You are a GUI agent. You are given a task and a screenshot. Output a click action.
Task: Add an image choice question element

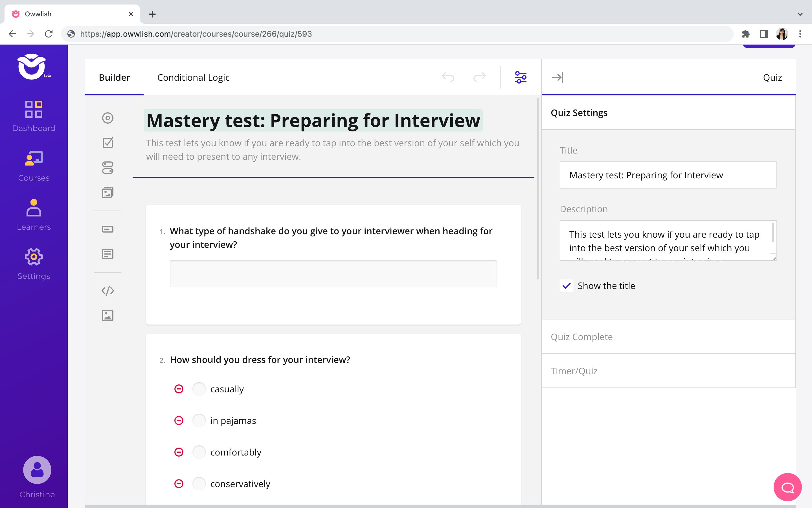[x=107, y=192]
